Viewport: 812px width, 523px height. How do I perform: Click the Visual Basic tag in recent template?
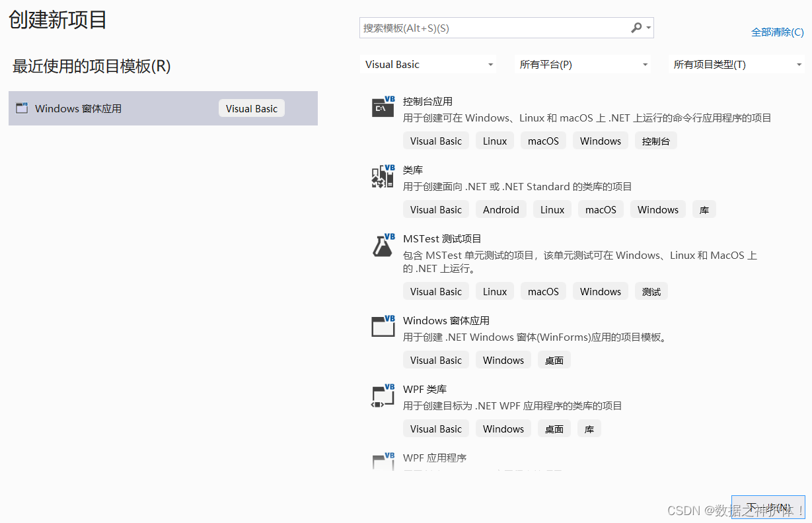pyautogui.click(x=252, y=108)
